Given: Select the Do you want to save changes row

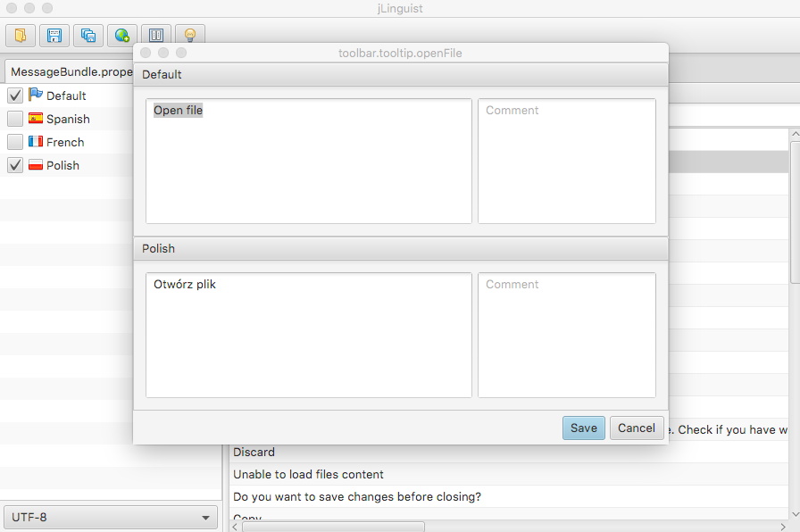Looking at the screenshot, I should pos(509,497).
